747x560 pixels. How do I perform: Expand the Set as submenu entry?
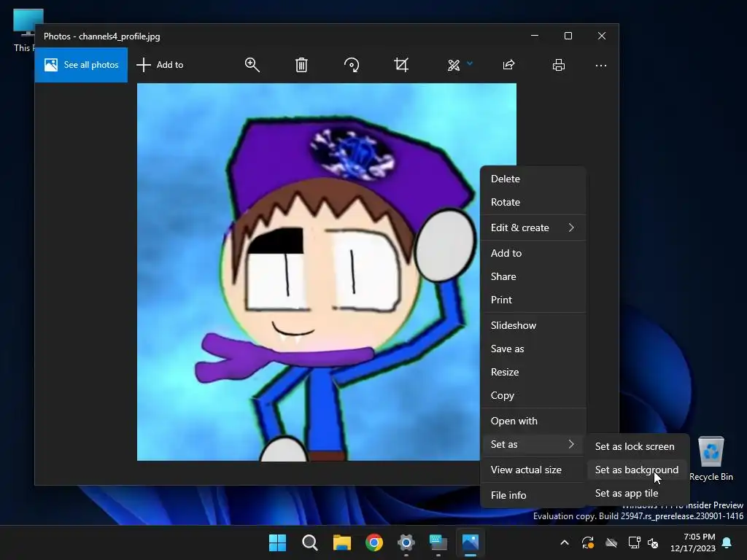point(533,444)
